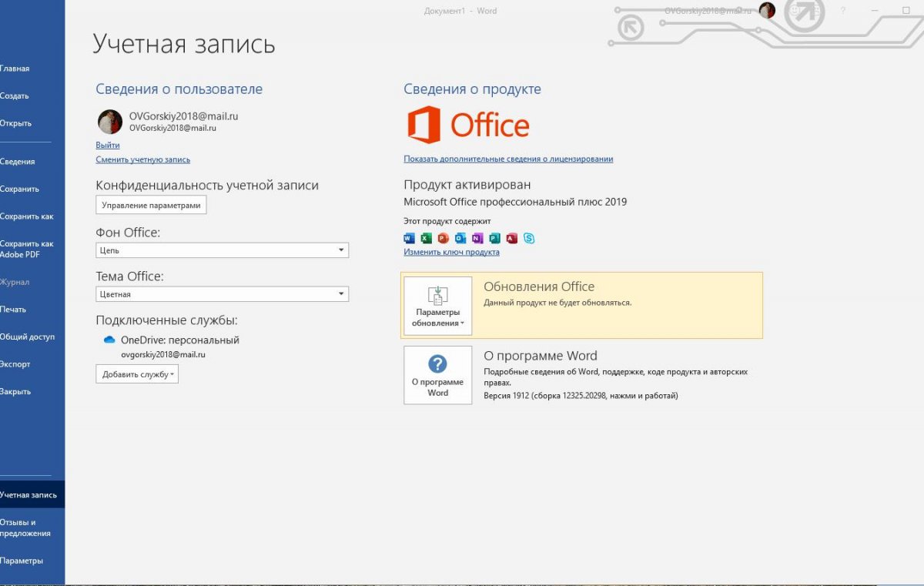Select Экспорт in the sidebar

15,364
